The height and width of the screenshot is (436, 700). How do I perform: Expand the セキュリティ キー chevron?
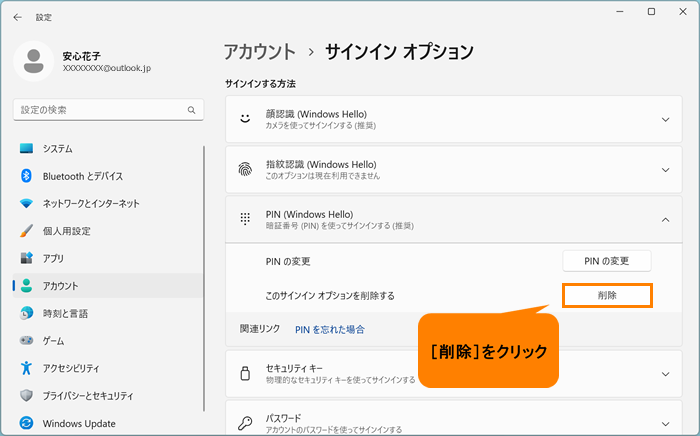point(666,374)
